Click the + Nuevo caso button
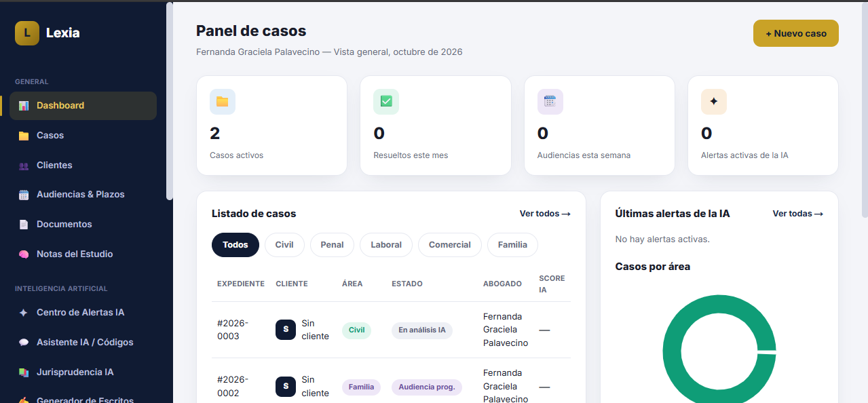 796,33
